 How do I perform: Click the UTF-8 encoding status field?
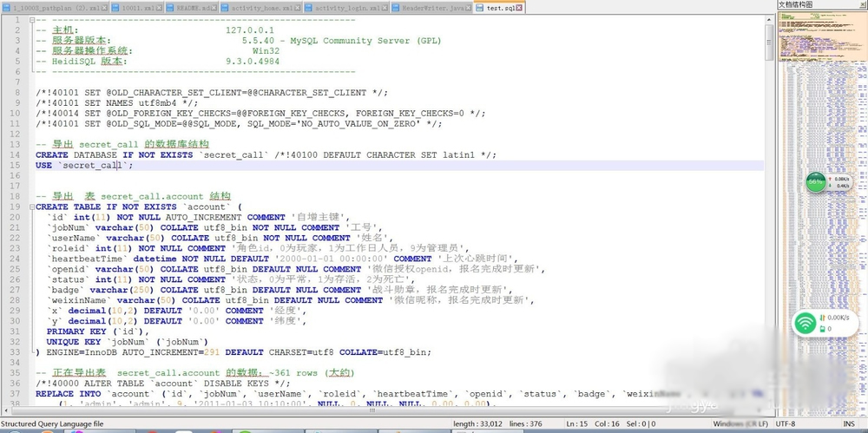[x=785, y=423]
